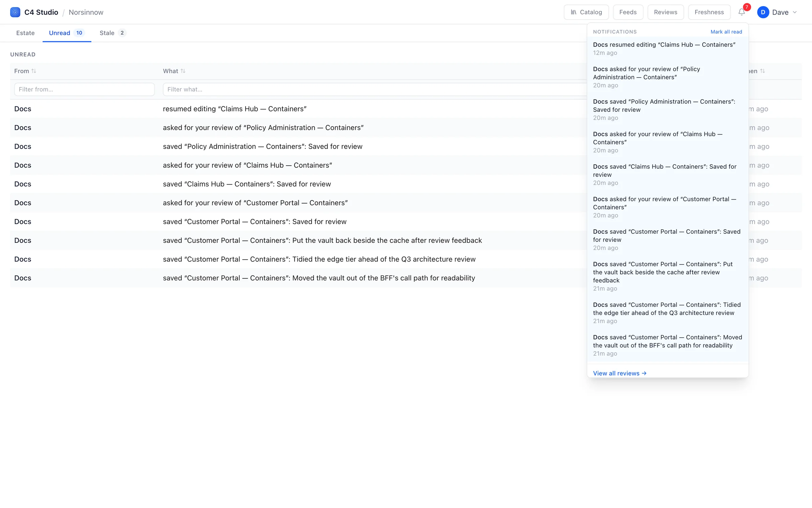The image size is (812, 508).
Task: Open notification 'saved Claims Hub: Saved for review'
Action: click(668, 175)
